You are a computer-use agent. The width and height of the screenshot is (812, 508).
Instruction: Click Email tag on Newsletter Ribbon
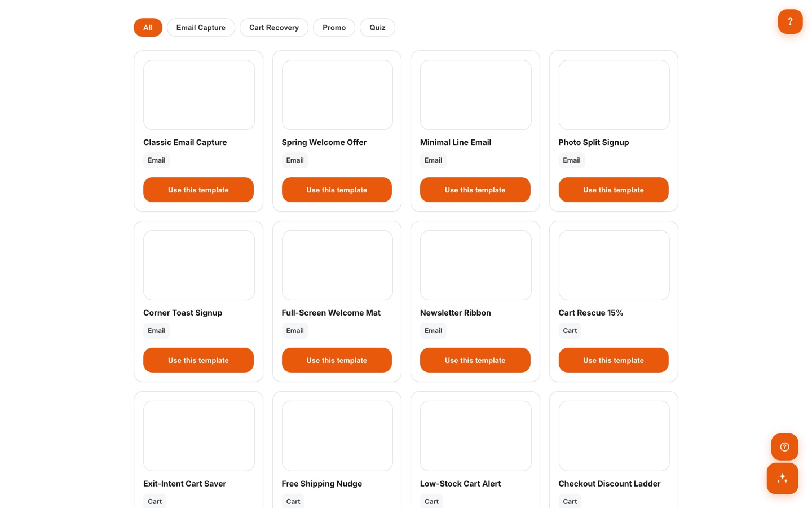[x=433, y=331]
